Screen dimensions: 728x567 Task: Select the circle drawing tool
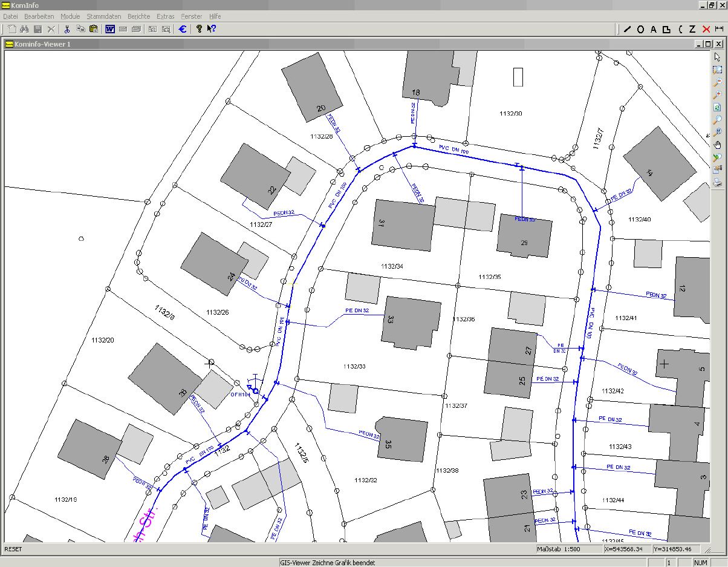[640, 29]
